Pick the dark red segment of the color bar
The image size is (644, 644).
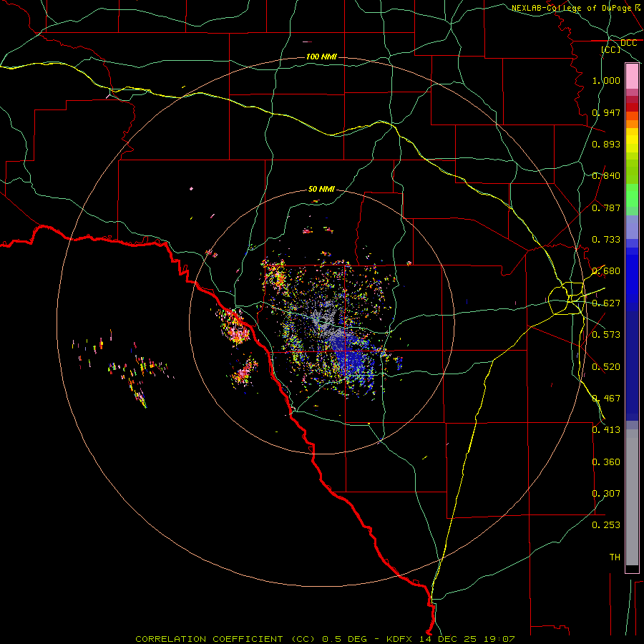(x=632, y=107)
